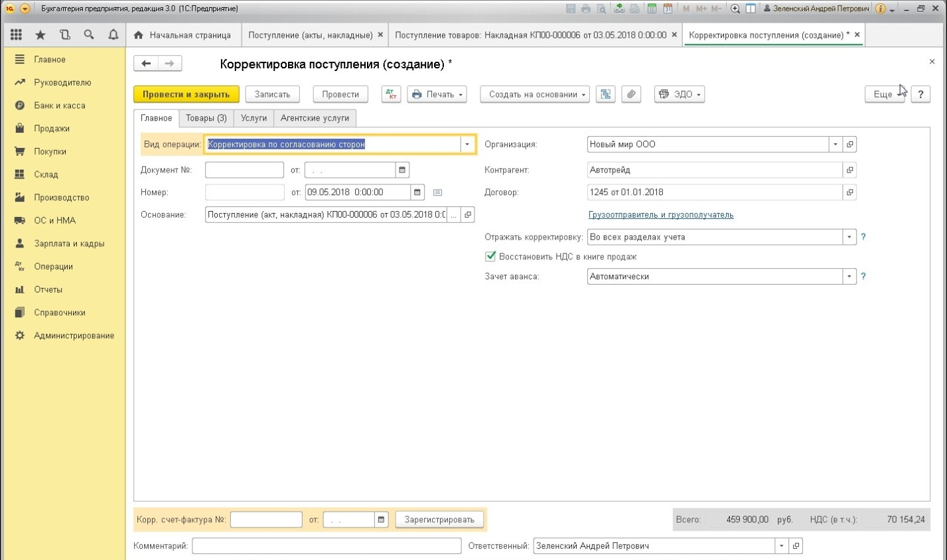Click the search magnifier icon
The width and height of the screenshot is (947, 560).
(89, 35)
